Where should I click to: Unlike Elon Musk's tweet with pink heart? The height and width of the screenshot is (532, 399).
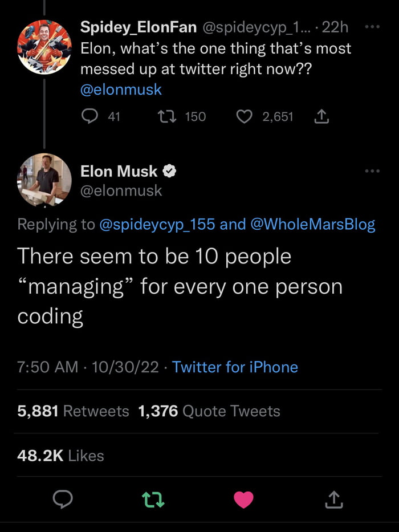click(243, 499)
